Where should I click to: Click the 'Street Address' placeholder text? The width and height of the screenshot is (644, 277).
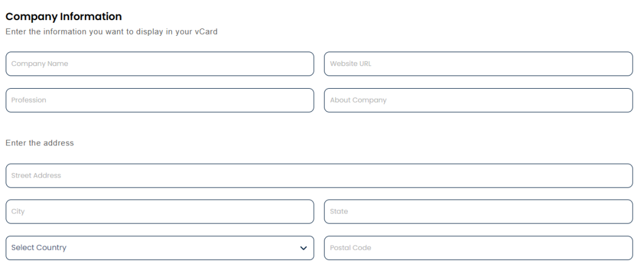point(36,176)
